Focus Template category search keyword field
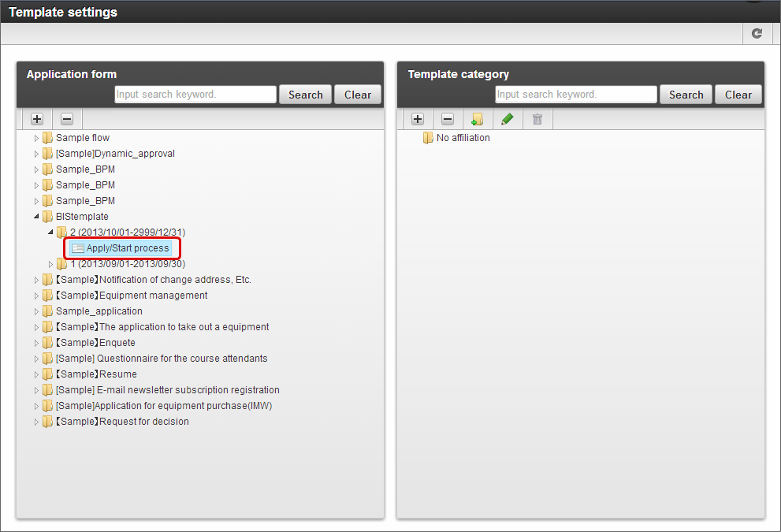The image size is (781, 532). (576, 94)
